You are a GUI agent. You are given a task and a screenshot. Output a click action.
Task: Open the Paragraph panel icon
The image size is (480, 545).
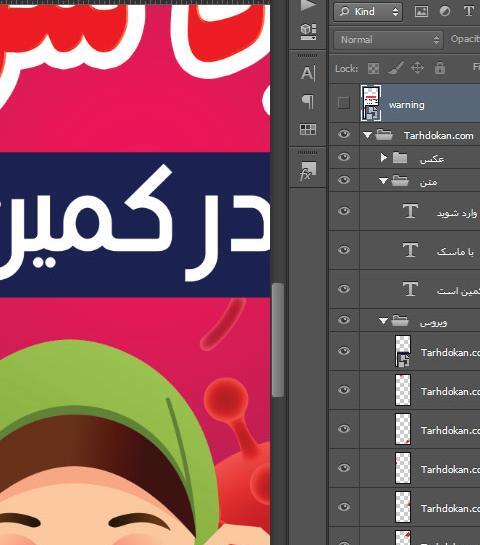tap(308, 102)
